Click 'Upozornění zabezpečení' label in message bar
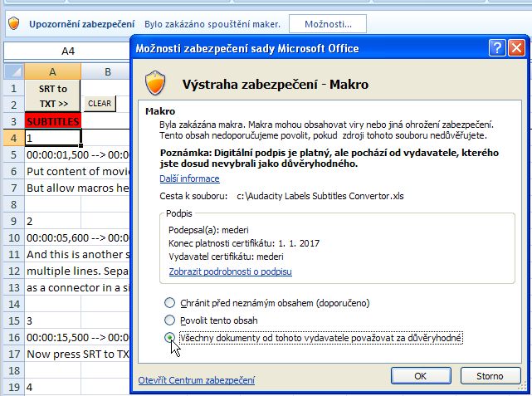This screenshot has height=396, width=532. tap(82, 24)
